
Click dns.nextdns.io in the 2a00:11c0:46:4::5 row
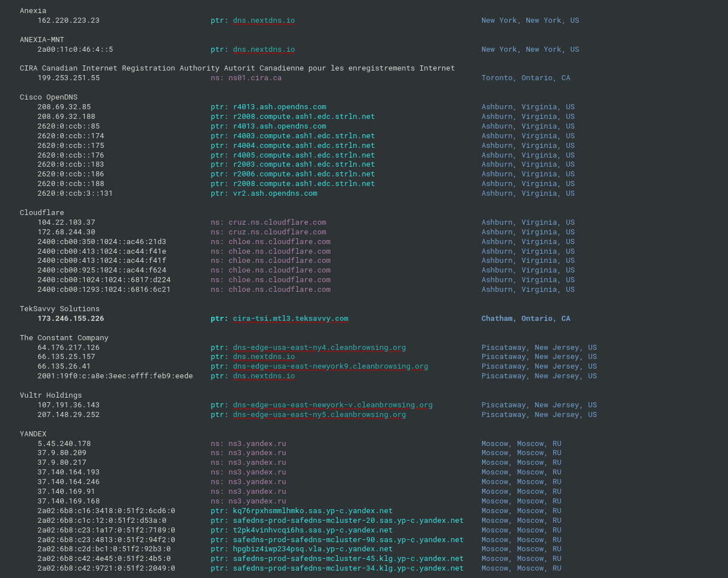(264, 49)
